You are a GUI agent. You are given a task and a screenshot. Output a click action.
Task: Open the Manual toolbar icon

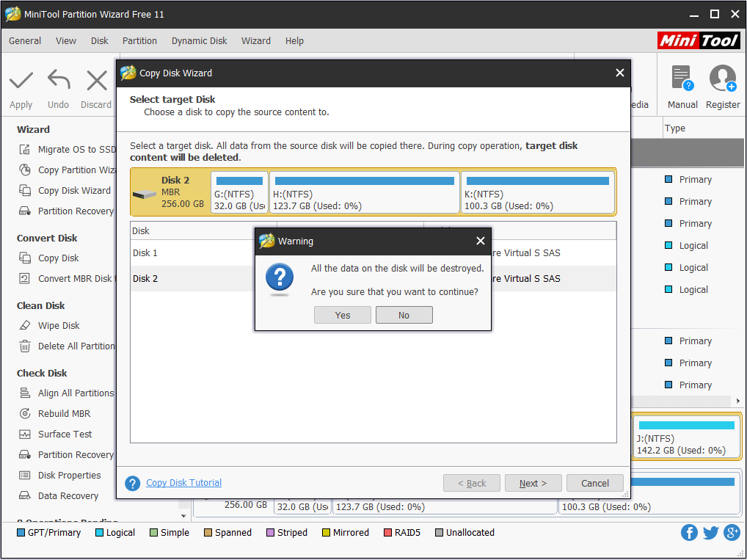682,78
